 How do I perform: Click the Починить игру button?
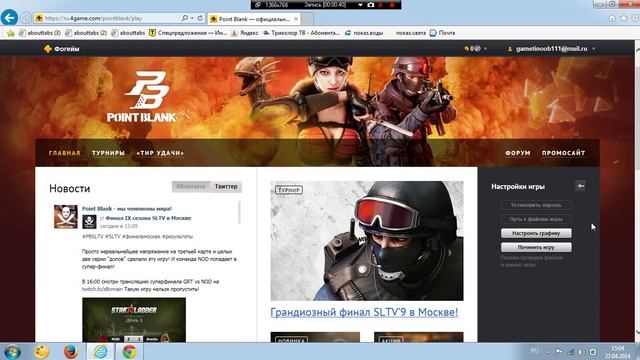click(536, 247)
